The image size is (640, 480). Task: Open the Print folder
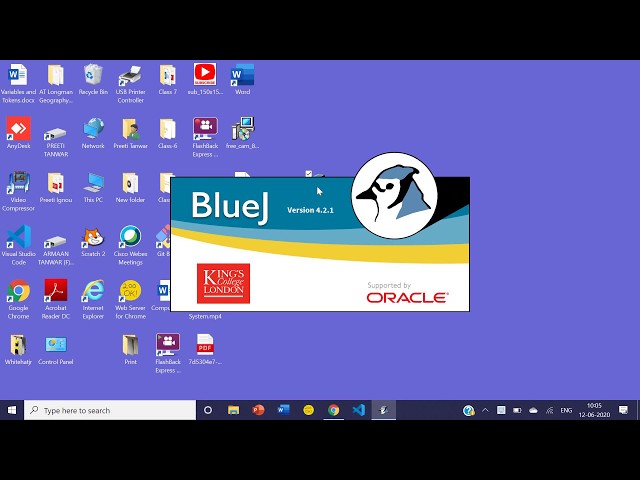131,349
